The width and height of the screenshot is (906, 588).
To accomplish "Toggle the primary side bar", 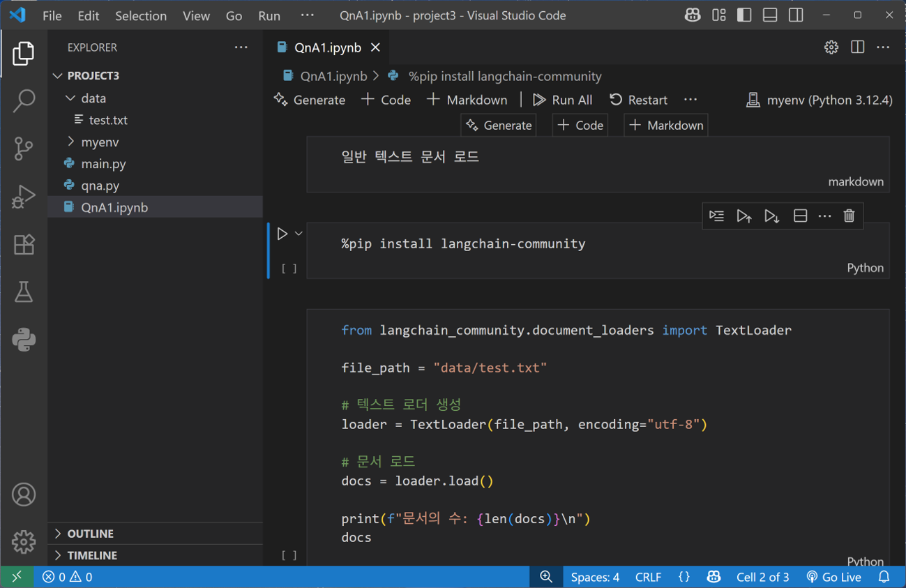I will [x=744, y=15].
